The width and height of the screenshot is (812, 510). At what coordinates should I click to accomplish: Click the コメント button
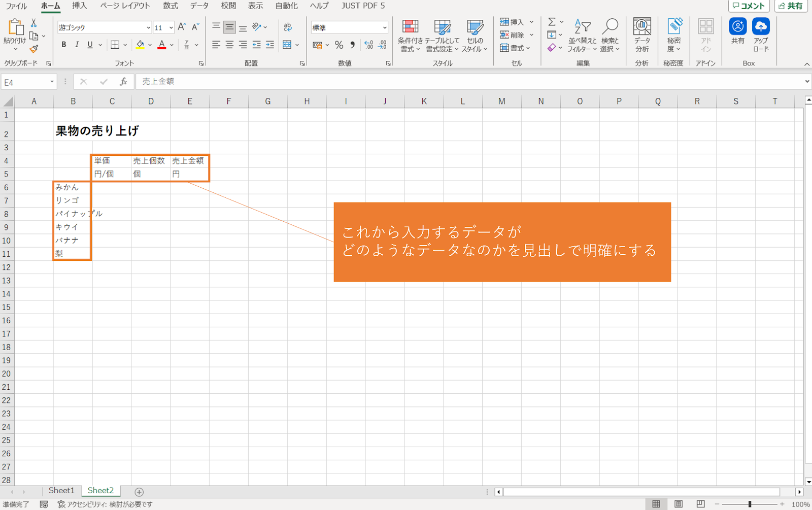pos(749,6)
